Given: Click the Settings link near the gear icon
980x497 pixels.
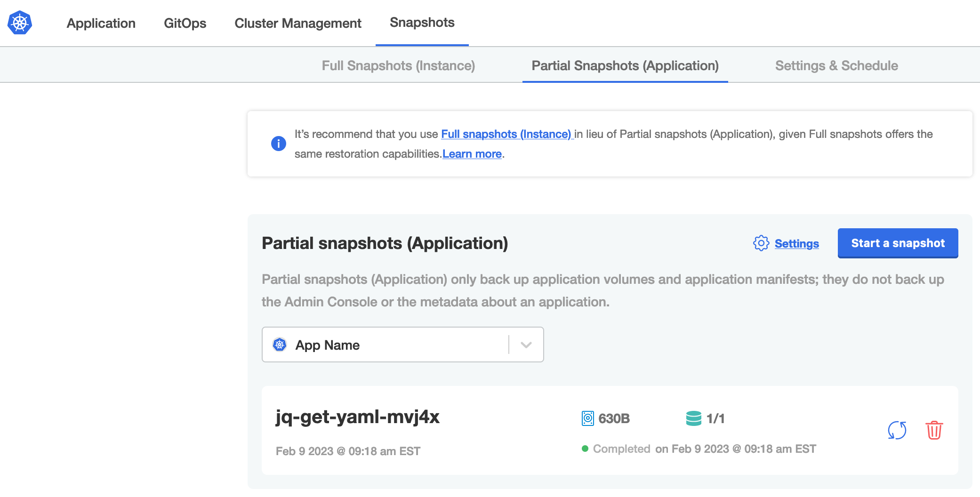Looking at the screenshot, I should 796,244.
